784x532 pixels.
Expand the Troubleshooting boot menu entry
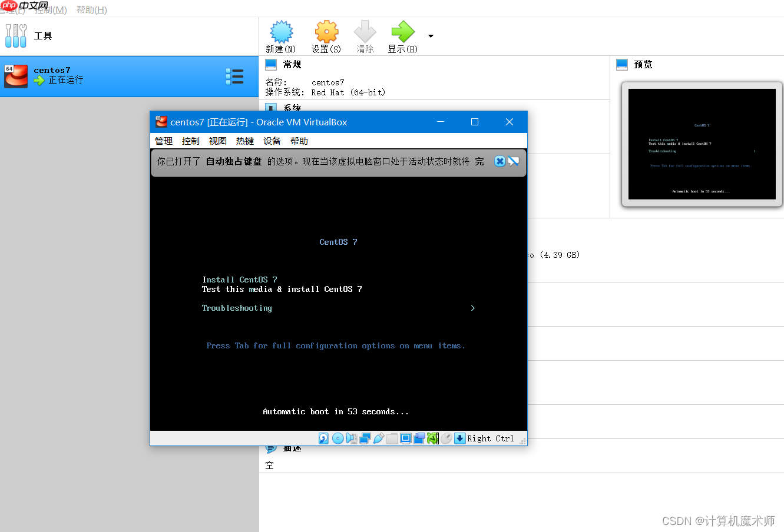[x=237, y=308]
